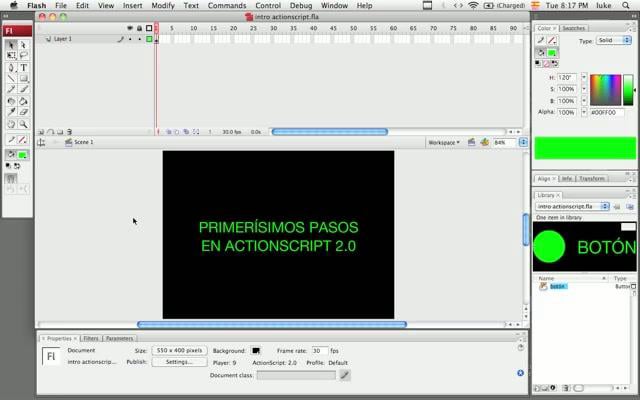Open Spotlight search in menu bar
The height and width of the screenshot is (400, 640).
[626, 5]
